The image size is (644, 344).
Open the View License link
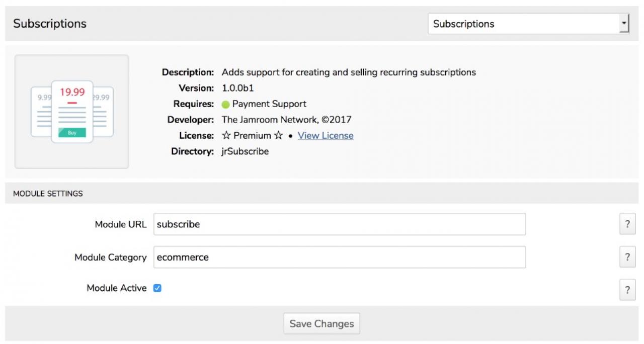click(x=326, y=135)
